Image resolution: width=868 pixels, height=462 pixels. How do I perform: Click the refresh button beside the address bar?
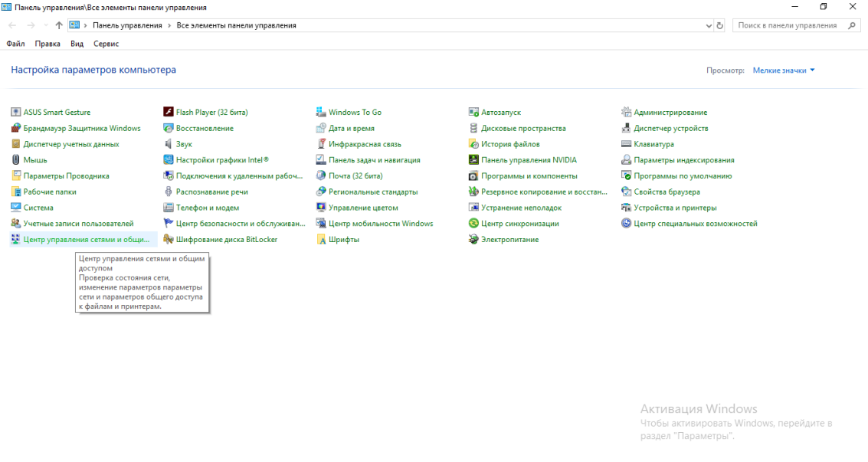[720, 25]
